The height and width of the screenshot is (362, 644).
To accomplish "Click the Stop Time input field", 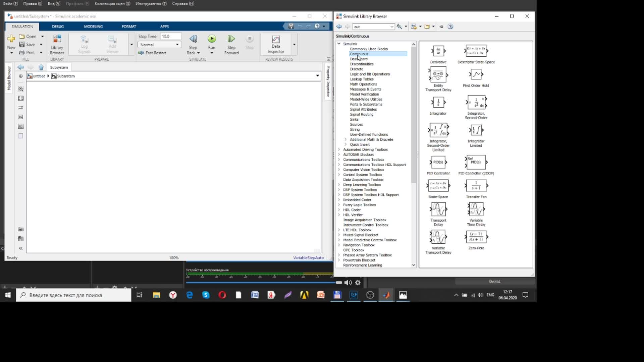I will pyautogui.click(x=170, y=36).
